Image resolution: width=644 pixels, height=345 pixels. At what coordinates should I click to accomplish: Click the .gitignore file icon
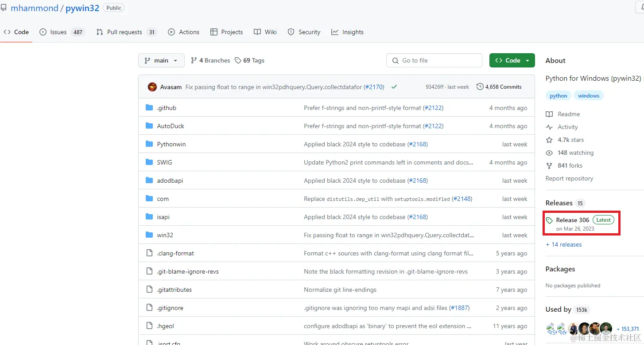click(149, 308)
